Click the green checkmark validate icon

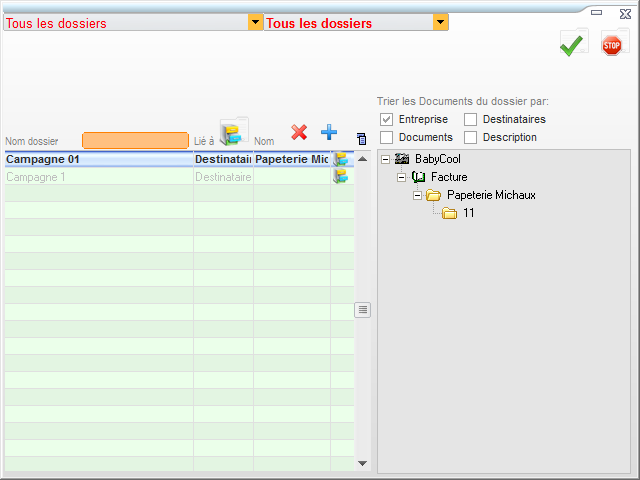point(572,45)
